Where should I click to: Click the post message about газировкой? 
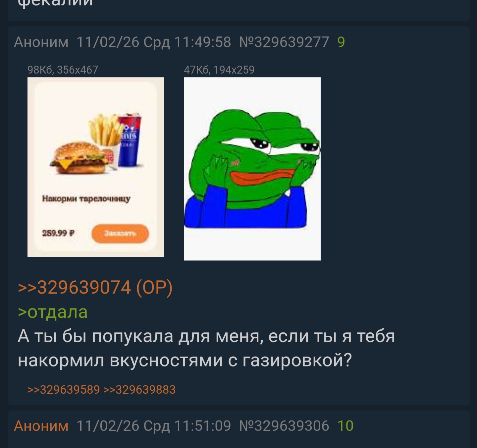tap(206, 348)
